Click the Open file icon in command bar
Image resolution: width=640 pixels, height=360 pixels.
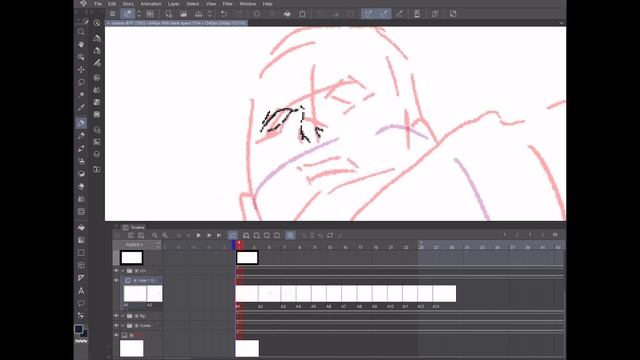183,14
